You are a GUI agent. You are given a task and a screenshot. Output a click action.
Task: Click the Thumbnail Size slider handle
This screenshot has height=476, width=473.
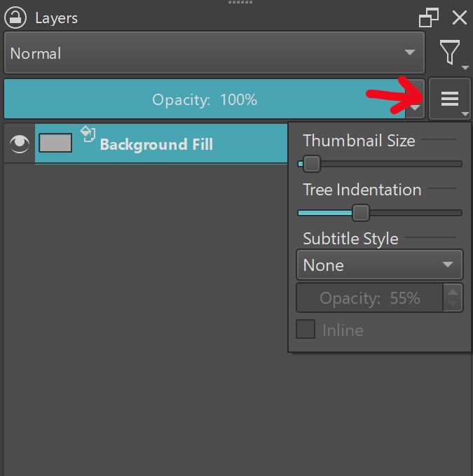(311, 164)
